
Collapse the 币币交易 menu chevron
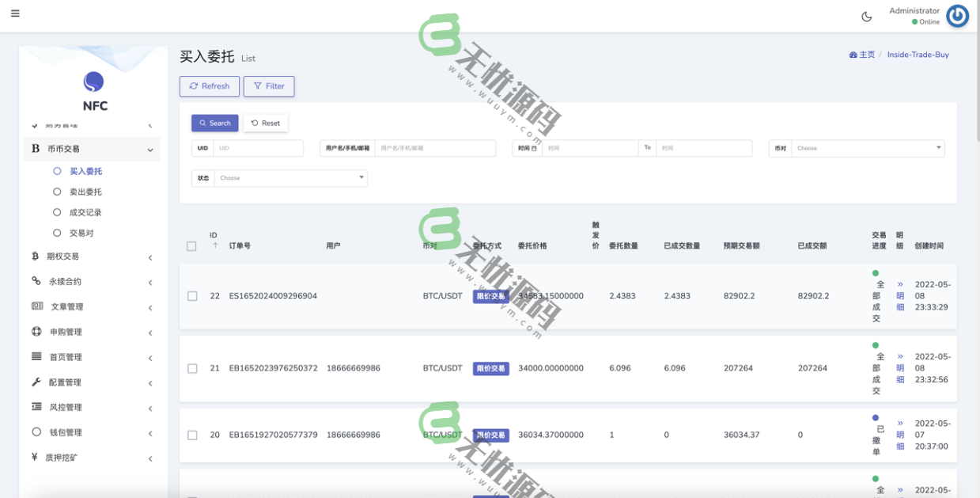tap(152, 149)
